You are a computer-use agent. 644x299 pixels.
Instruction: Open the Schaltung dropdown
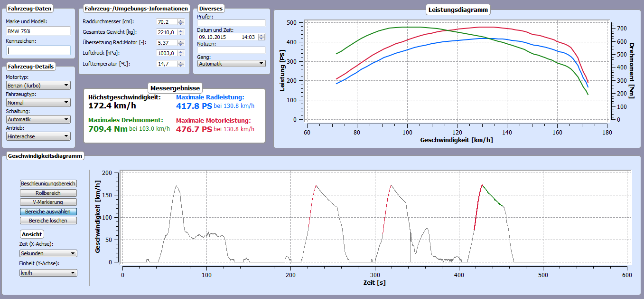pyautogui.click(x=38, y=119)
